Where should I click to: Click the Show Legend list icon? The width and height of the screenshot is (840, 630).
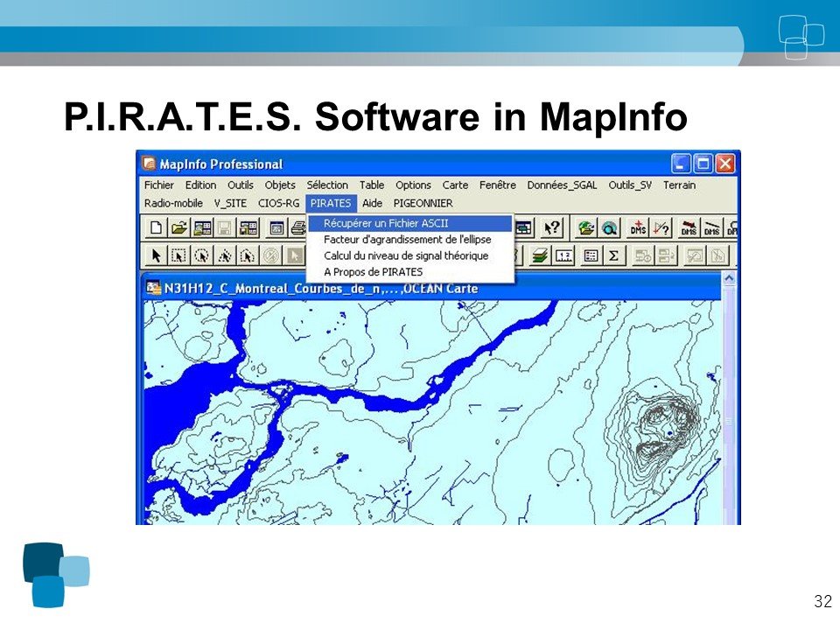[591, 256]
